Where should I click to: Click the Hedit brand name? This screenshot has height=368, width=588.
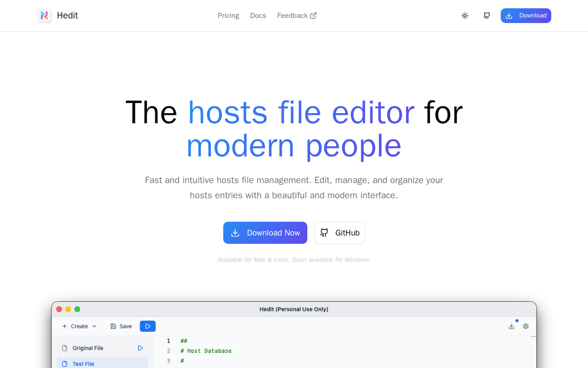point(68,16)
